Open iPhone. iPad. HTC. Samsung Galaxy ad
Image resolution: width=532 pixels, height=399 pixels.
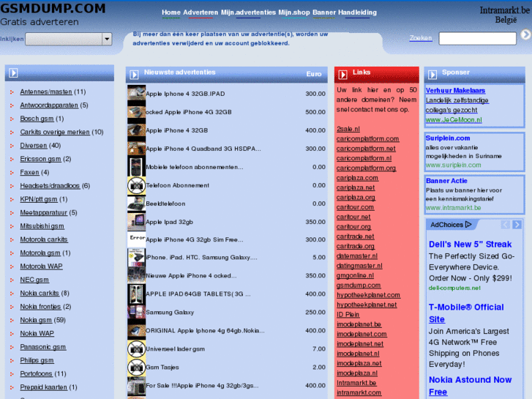201,258
